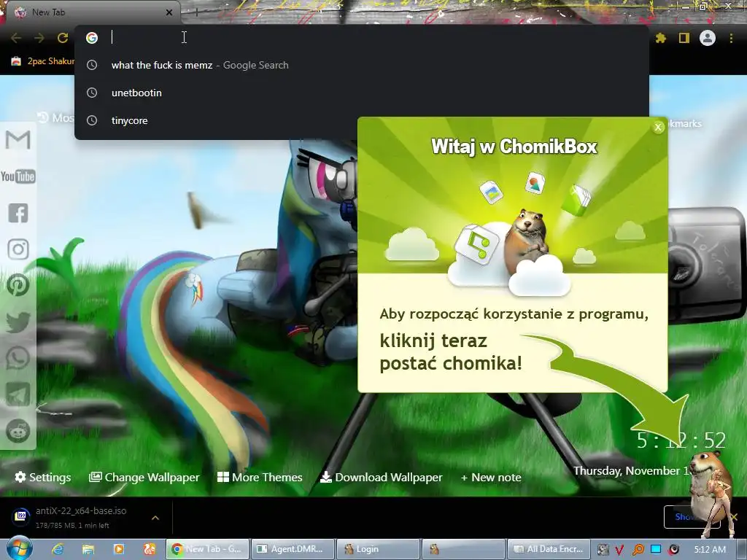Viewport: 747px width, 560px height.
Task: Open Reddit shortcut in sidebar
Action: (18, 431)
